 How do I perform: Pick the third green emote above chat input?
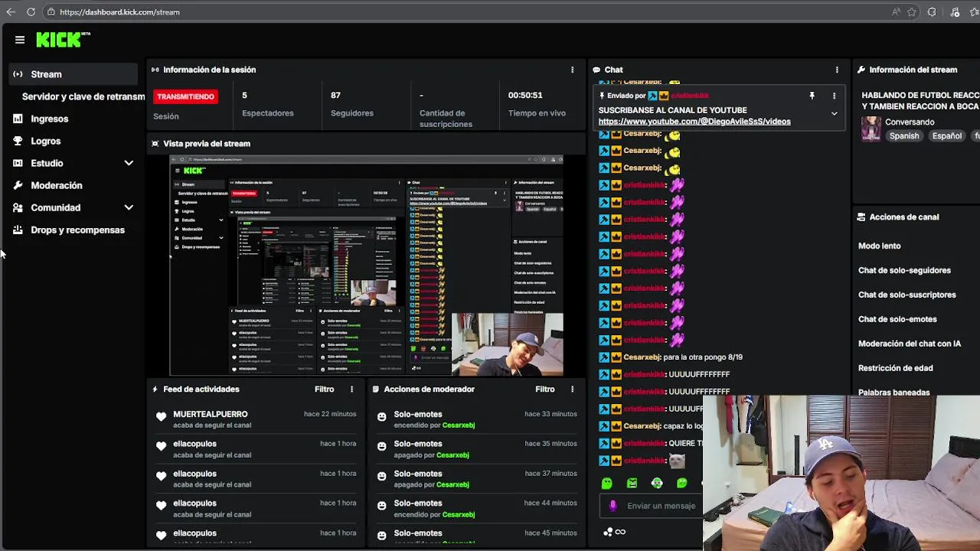pyautogui.click(x=657, y=484)
